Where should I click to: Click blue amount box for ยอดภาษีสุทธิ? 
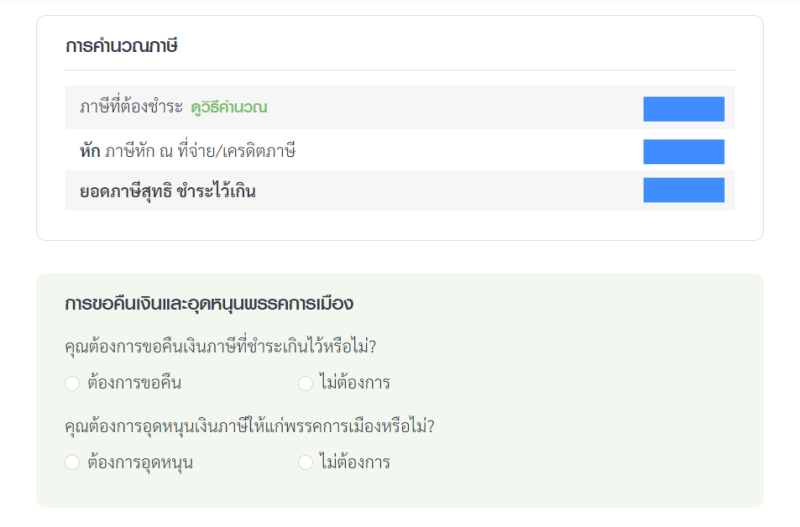pyautogui.click(x=683, y=190)
